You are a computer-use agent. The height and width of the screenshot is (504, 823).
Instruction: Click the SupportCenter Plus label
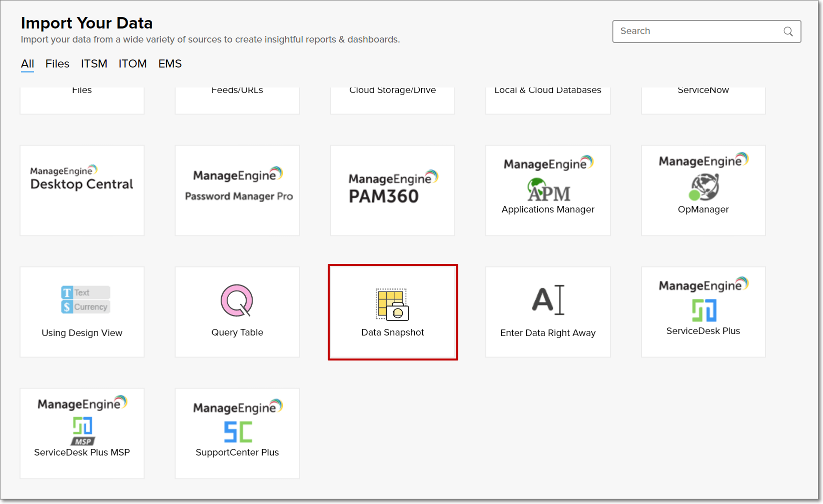tap(237, 452)
